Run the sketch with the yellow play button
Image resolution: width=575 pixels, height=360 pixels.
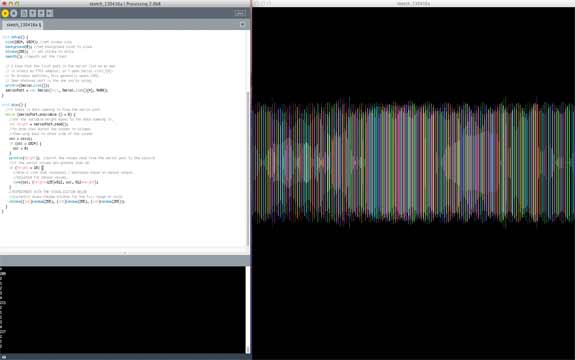coord(5,14)
